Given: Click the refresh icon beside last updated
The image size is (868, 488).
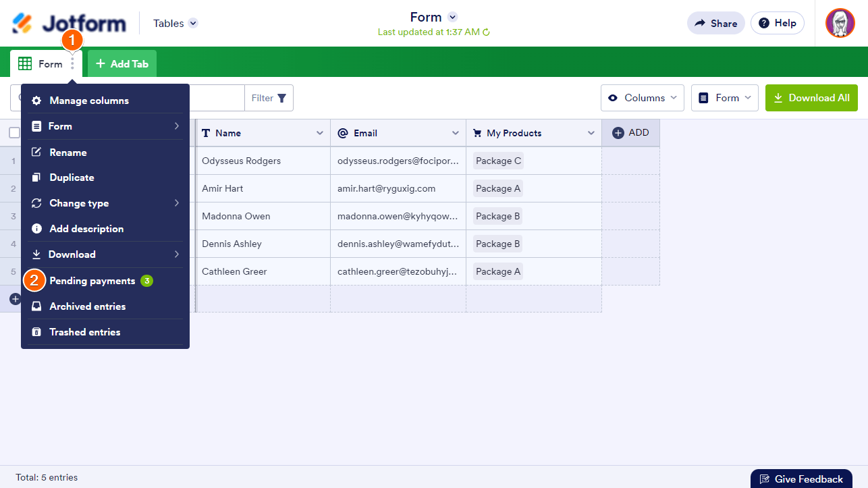Looking at the screenshot, I should coord(486,32).
